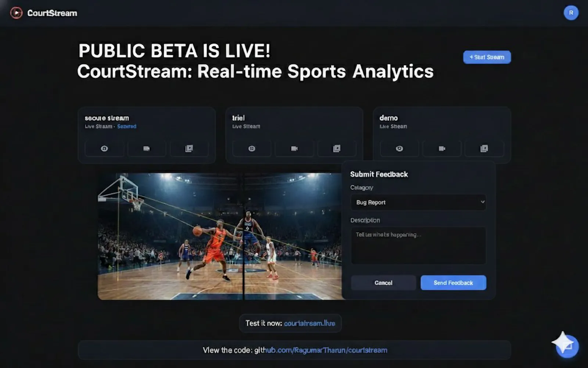
Task: Toggle eye icon on the triel card
Action: click(252, 149)
